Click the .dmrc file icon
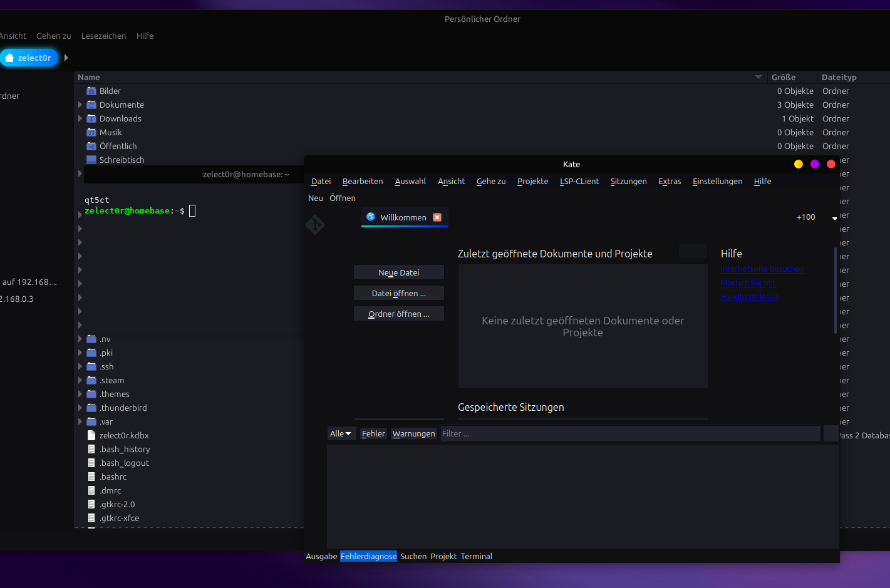 [x=91, y=490]
